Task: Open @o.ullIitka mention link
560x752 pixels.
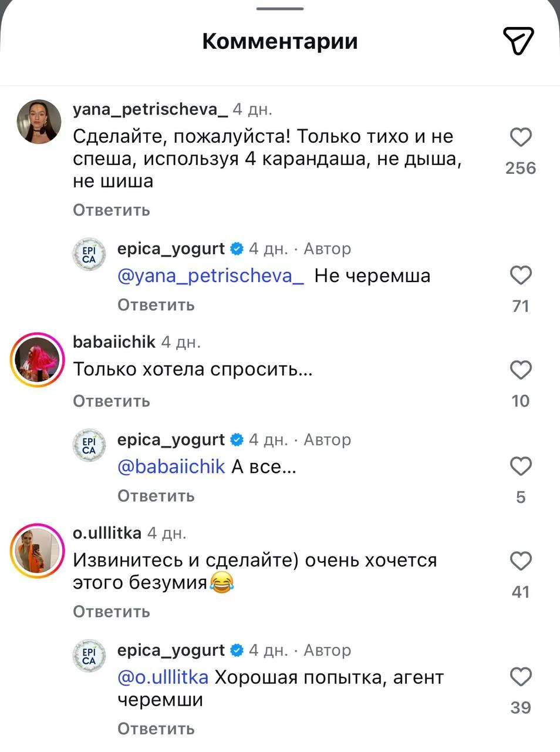Action: [163, 677]
